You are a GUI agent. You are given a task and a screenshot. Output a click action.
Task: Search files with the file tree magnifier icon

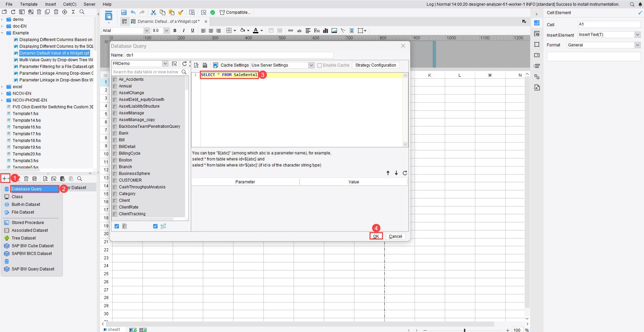coord(82,12)
